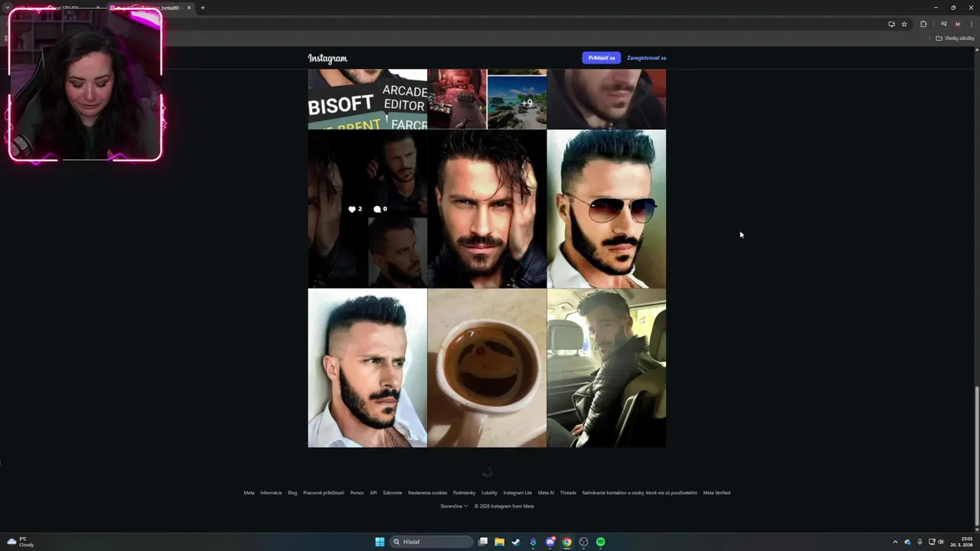Open the Windows Start menu

380,542
